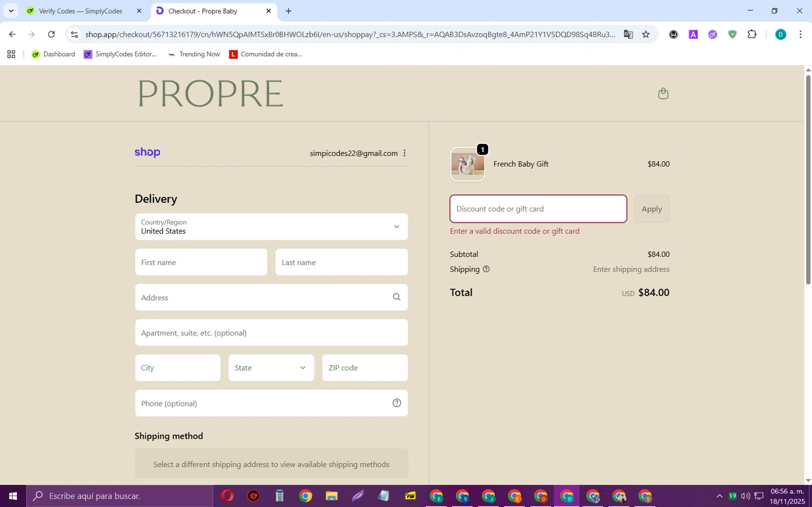Close the Verify Codes tab
The width and height of the screenshot is (812, 507).
tap(139, 11)
